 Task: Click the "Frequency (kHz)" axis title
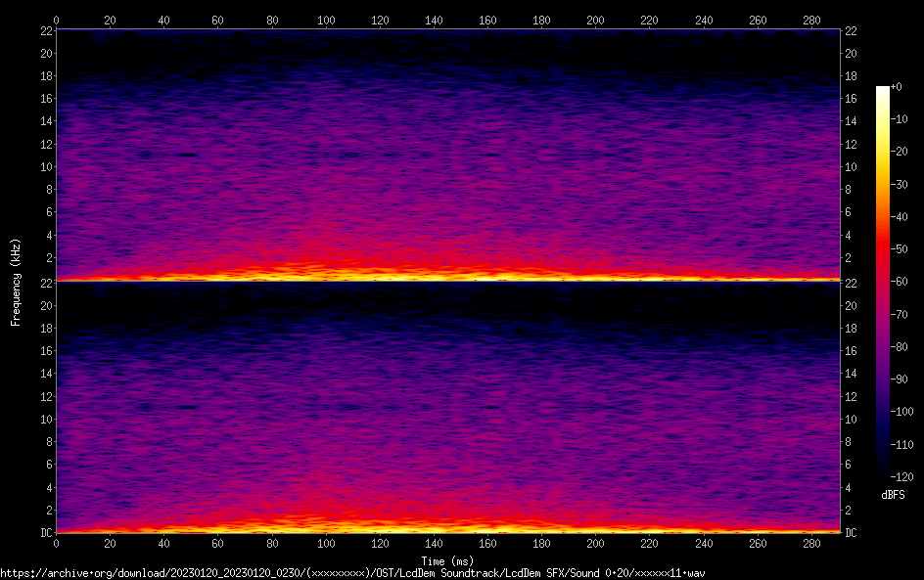coord(16,282)
